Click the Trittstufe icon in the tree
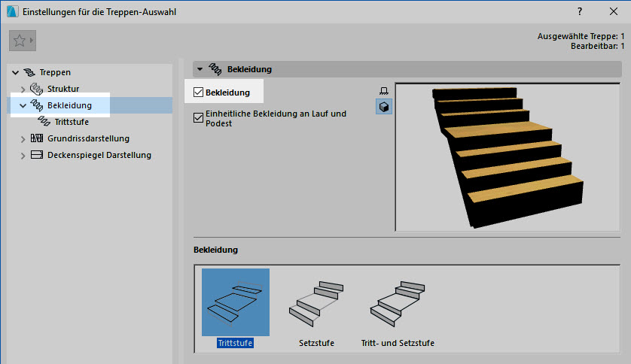The image size is (631, 364). [44, 121]
